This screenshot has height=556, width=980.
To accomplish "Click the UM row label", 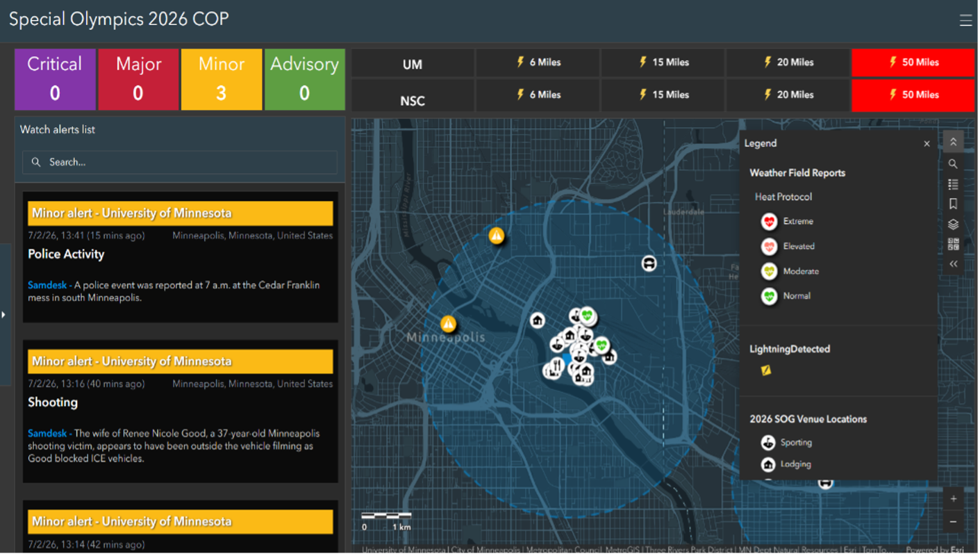I will click(413, 64).
